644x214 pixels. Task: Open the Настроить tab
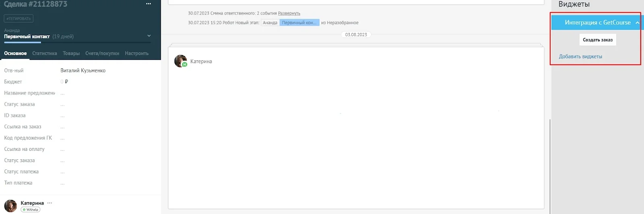pyautogui.click(x=136, y=53)
